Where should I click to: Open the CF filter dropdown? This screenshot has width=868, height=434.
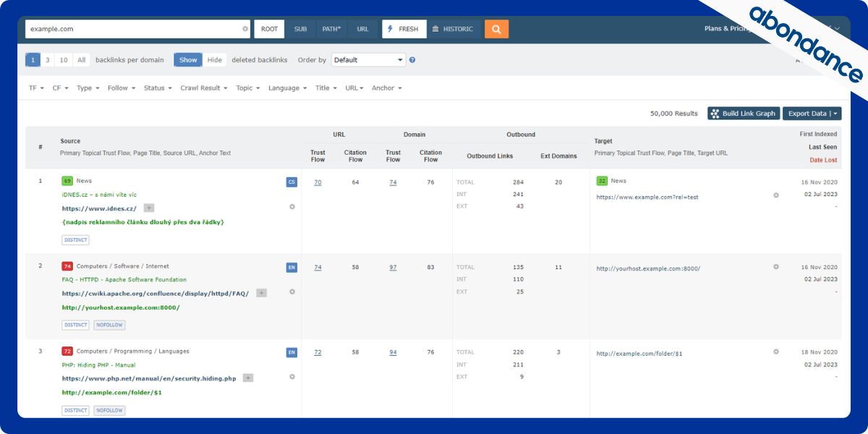coord(60,88)
